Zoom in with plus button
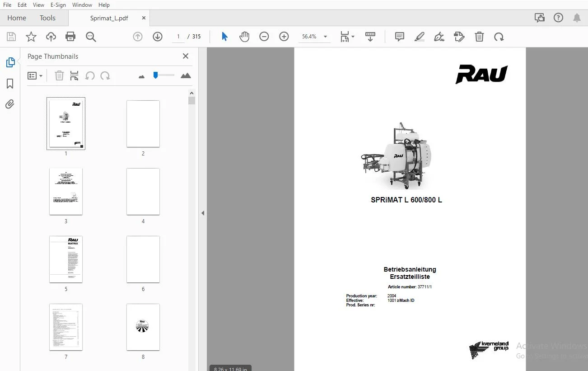 click(284, 37)
